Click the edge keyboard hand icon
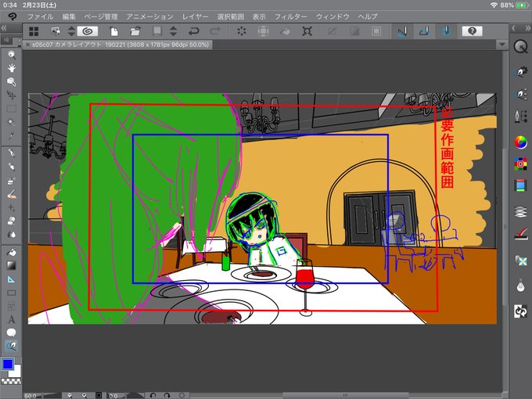 pyautogui.click(x=56, y=31)
